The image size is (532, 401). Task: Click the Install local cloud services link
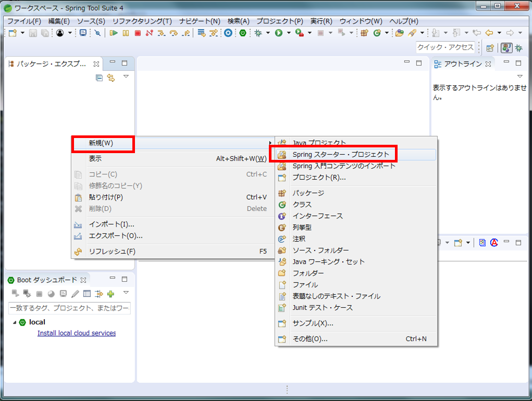77,333
